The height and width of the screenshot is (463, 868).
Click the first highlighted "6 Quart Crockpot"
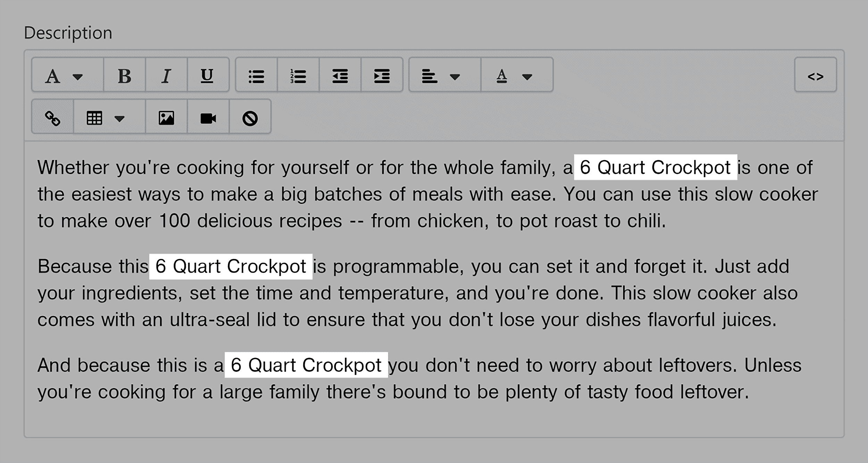655,167
